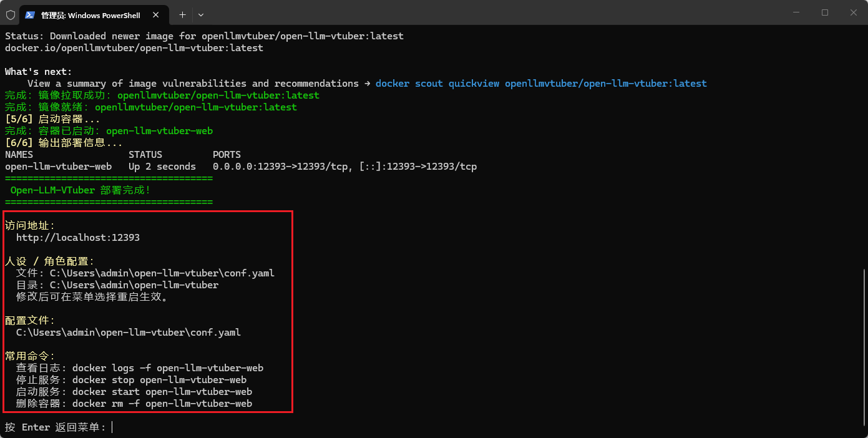Click the docker stop open-llm-vtuber-web line

[131, 380]
